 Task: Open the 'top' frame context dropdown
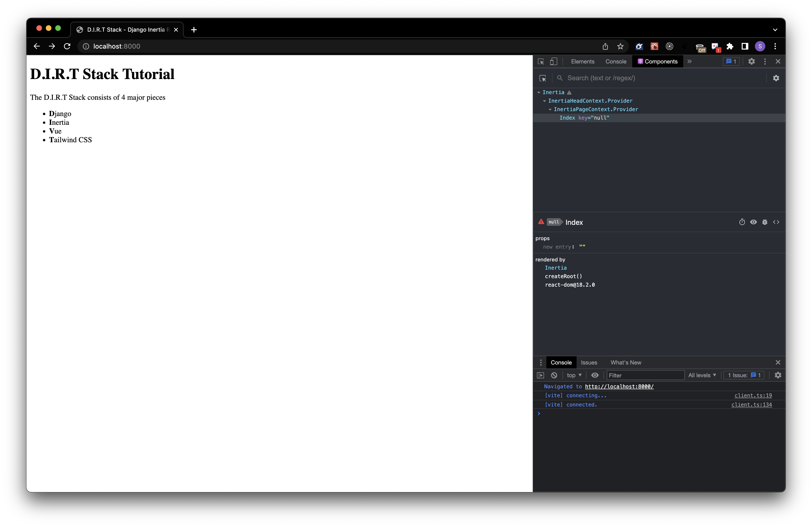[x=574, y=375]
